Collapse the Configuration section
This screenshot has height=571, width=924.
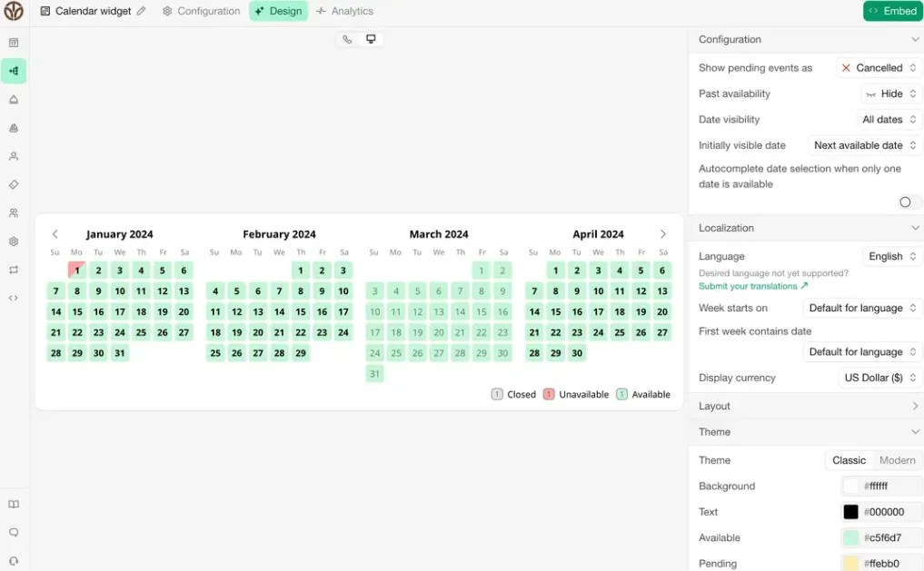click(x=806, y=39)
